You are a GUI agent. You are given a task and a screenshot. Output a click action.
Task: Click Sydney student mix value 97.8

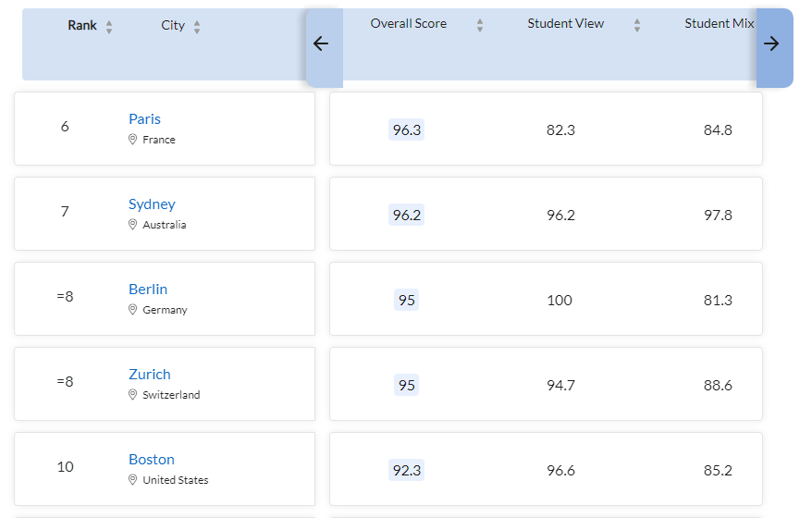pyautogui.click(x=718, y=215)
